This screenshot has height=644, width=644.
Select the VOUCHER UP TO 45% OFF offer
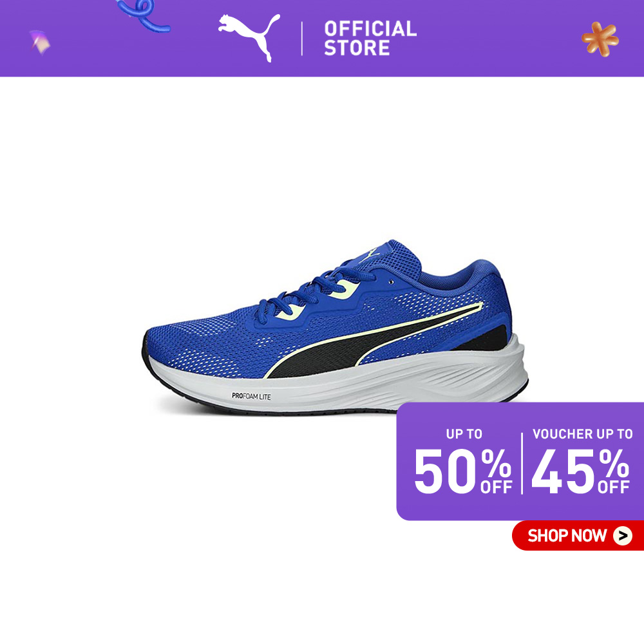click(581, 461)
